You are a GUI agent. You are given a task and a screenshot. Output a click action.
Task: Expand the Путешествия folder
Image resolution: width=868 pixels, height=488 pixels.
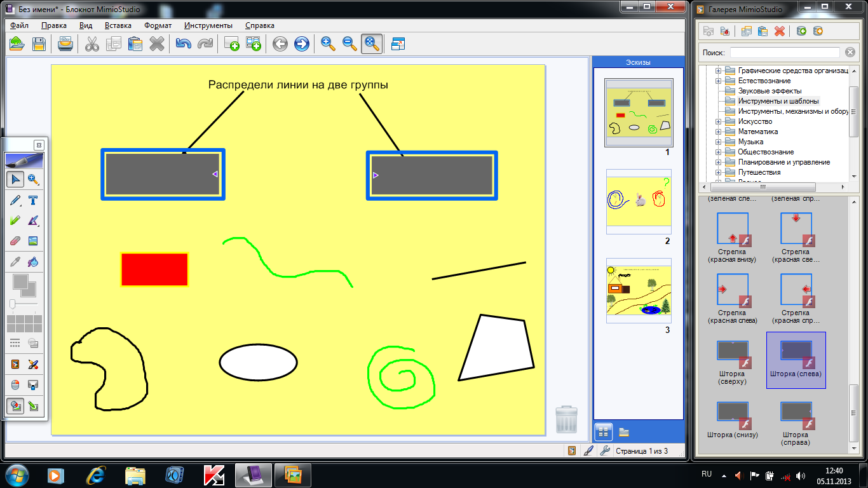[719, 172]
